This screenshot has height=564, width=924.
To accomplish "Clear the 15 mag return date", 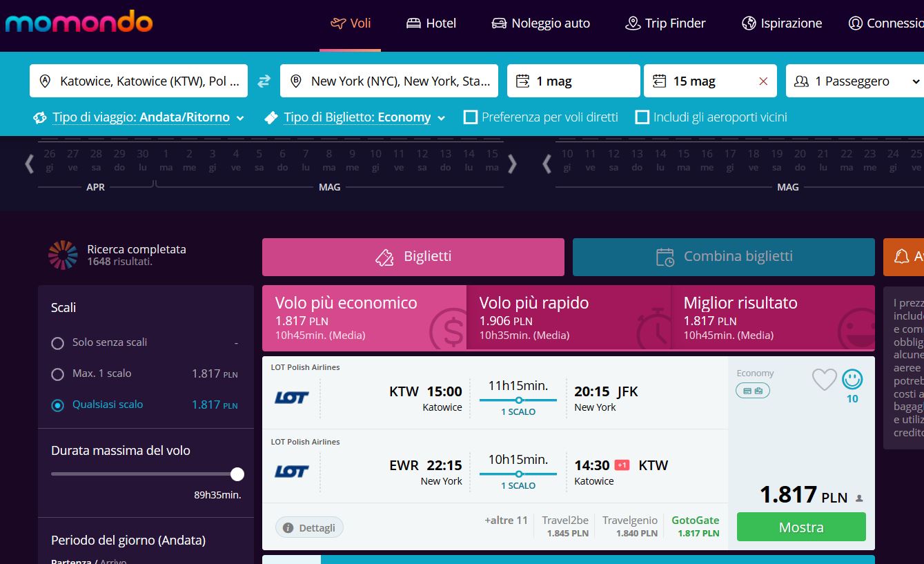I will (x=763, y=81).
